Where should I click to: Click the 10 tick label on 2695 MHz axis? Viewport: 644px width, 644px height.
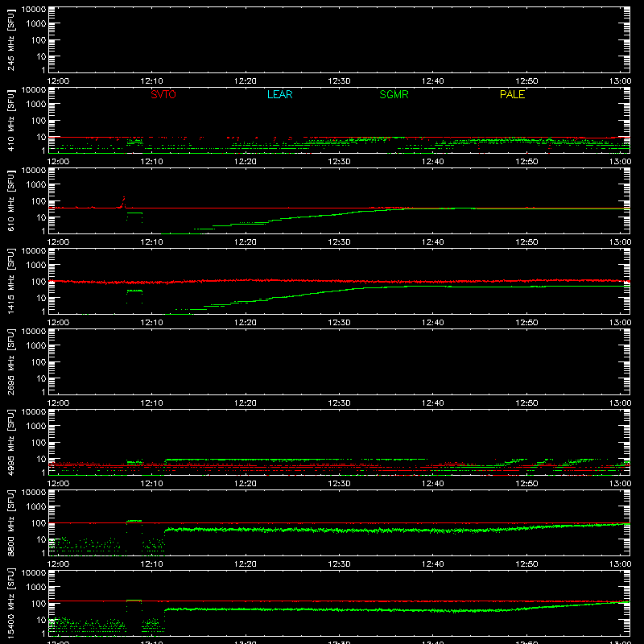[x=41, y=378]
